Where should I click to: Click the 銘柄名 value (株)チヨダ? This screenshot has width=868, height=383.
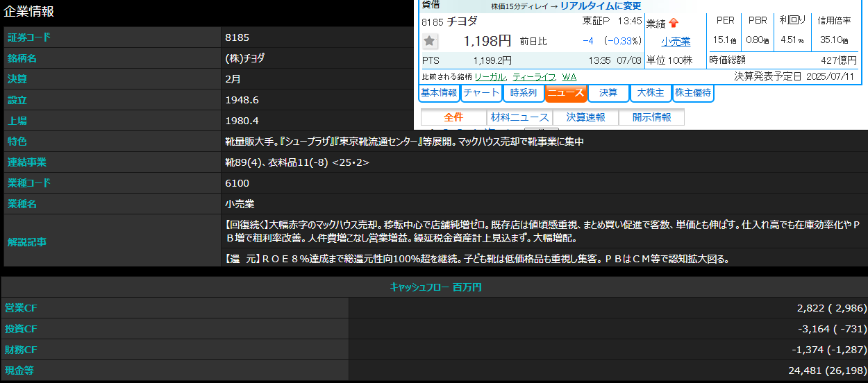click(x=244, y=58)
